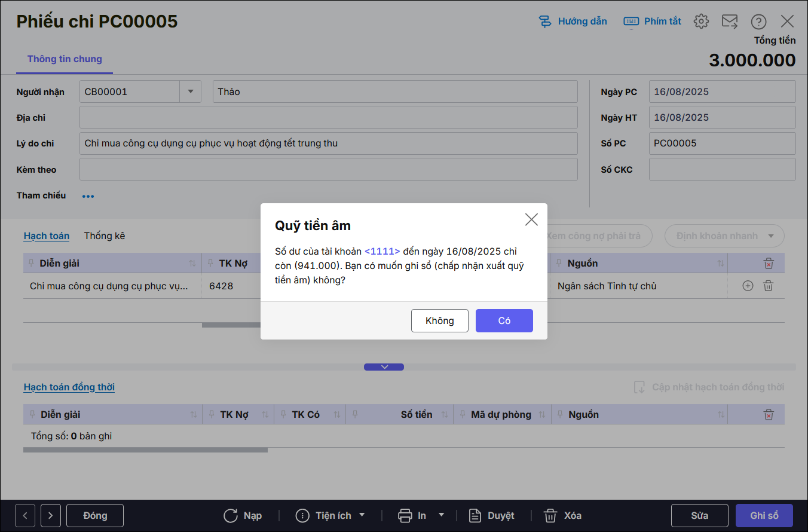This screenshot has width=808, height=532.
Task: Collapse the panel with the chevron divider
Action: click(x=384, y=367)
